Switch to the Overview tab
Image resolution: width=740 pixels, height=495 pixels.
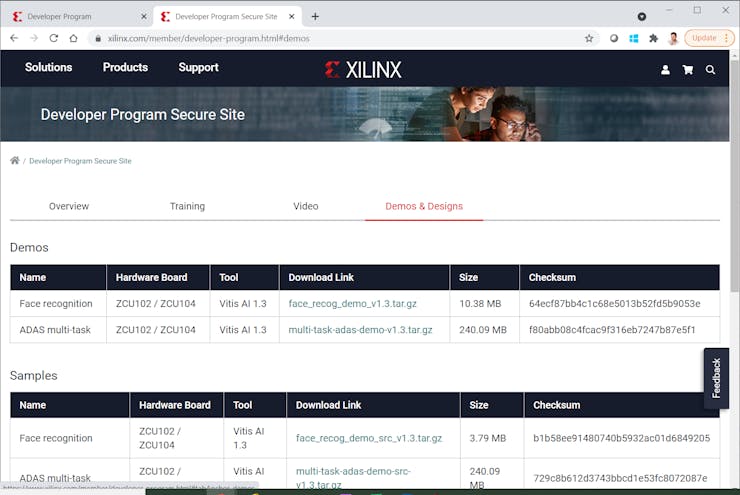pyautogui.click(x=69, y=206)
